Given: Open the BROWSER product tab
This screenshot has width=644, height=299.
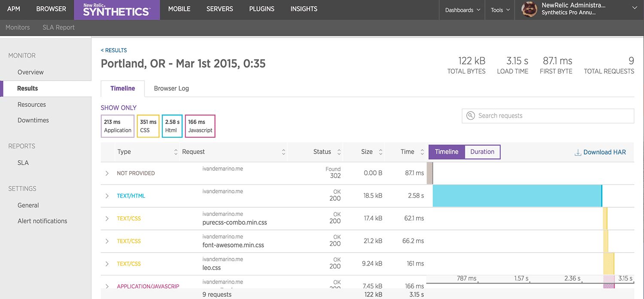Looking at the screenshot, I should 51,9.
